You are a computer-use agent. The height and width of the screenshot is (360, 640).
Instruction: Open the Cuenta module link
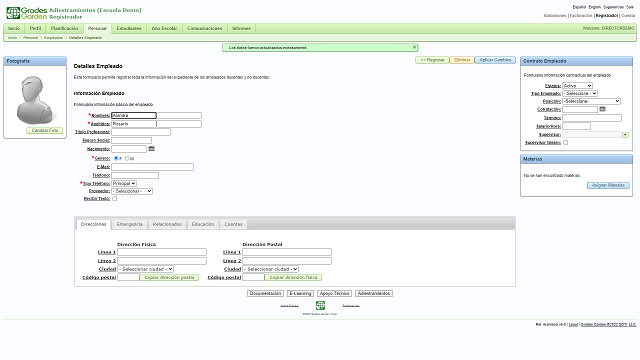click(x=628, y=16)
